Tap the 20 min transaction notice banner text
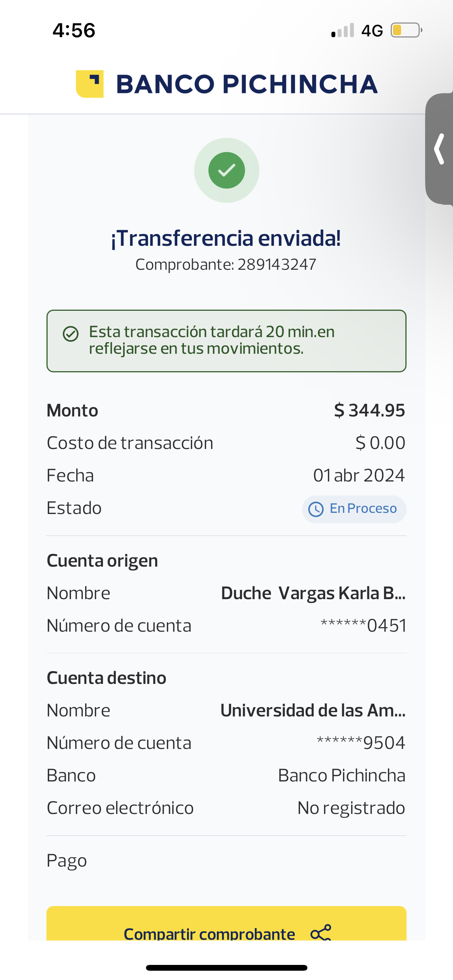The width and height of the screenshot is (453, 980). 212,340
